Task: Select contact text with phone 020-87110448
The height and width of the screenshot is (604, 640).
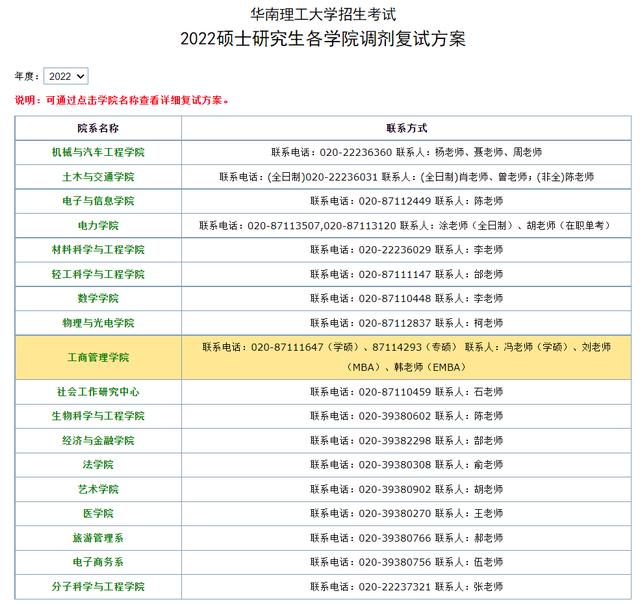Action: pos(407,298)
